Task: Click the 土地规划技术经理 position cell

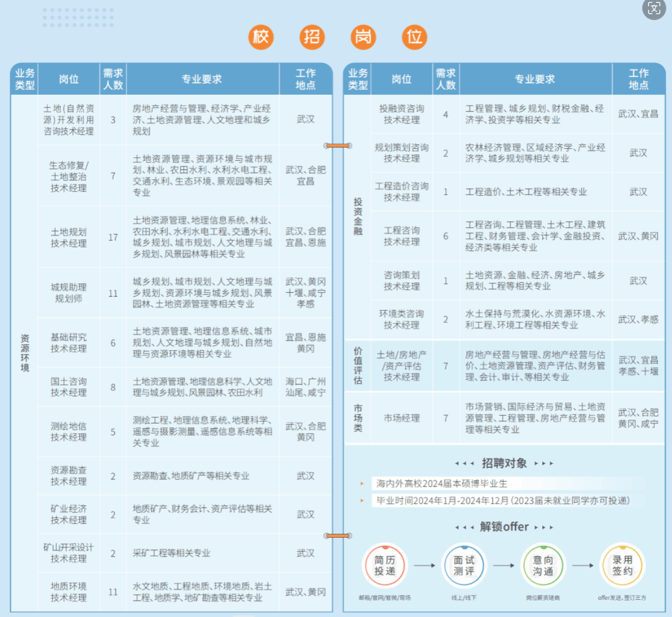Action: point(68,238)
